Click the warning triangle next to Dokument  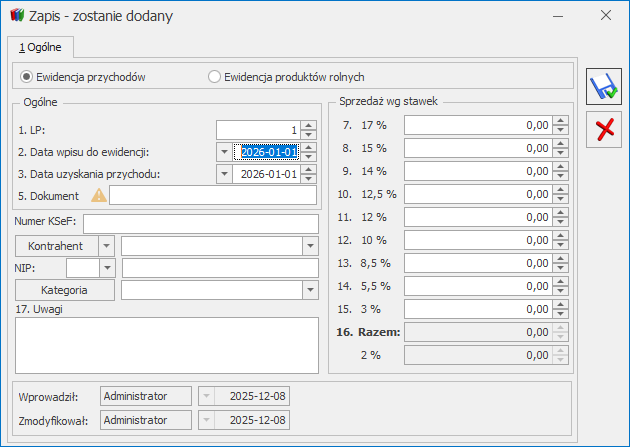pyautogui.click(x=99, y=196)
